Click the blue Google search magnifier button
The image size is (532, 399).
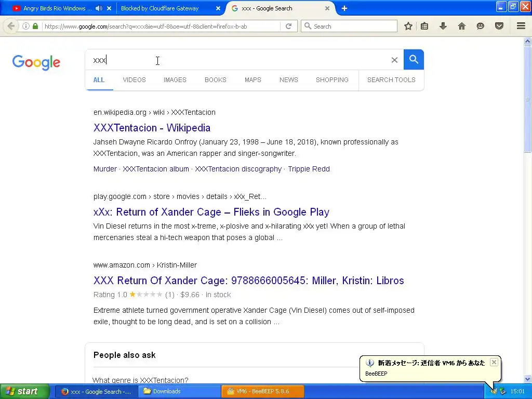414,59
